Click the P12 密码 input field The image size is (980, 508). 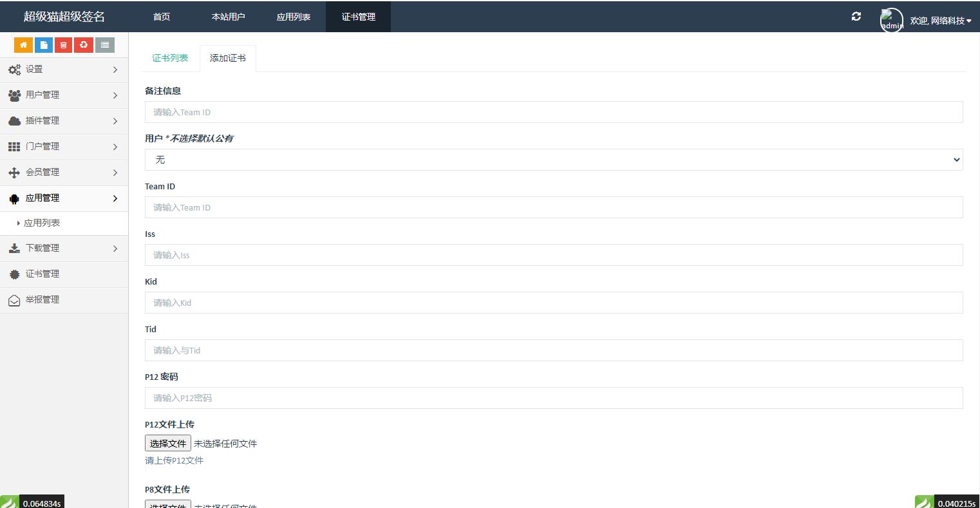pyautogui.click(x=553, y=398)
